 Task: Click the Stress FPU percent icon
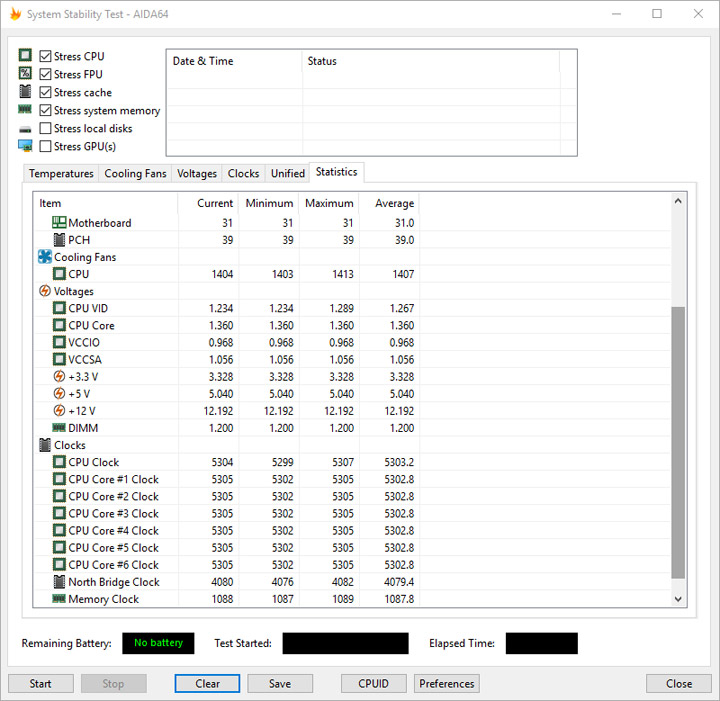[x=25, y=73]
